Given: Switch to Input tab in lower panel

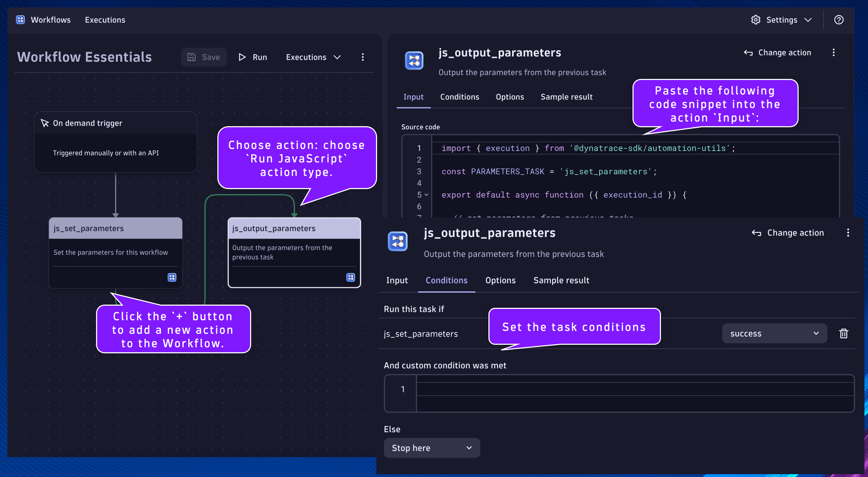Looking at the screenshot, I should (397, 280).
